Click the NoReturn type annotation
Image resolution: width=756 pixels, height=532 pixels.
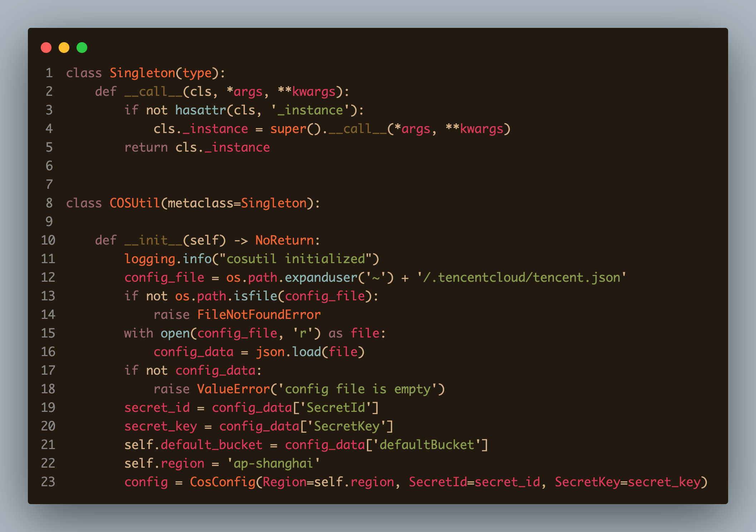pos(284,240)
